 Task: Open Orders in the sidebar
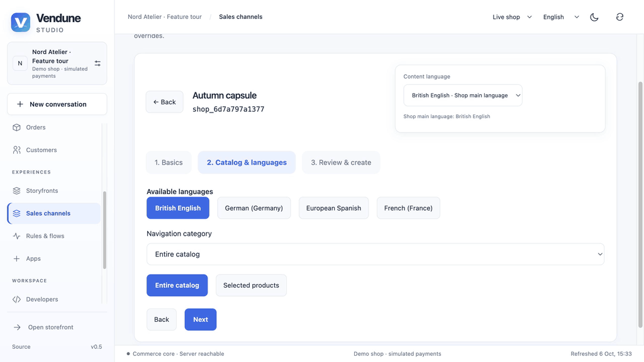(54, 127)
